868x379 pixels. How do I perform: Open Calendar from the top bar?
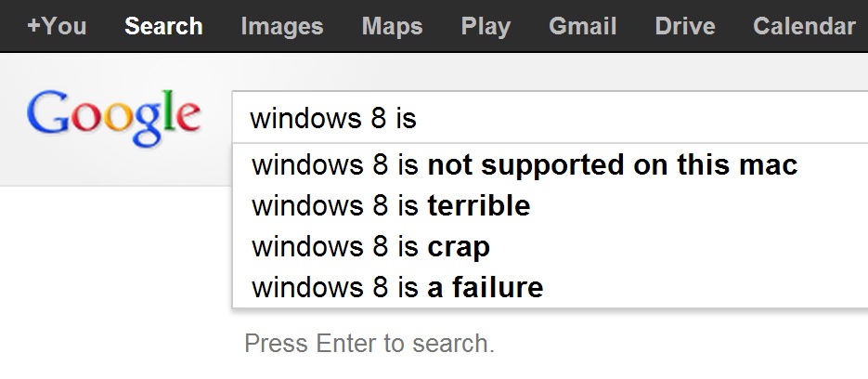point(804,26)
